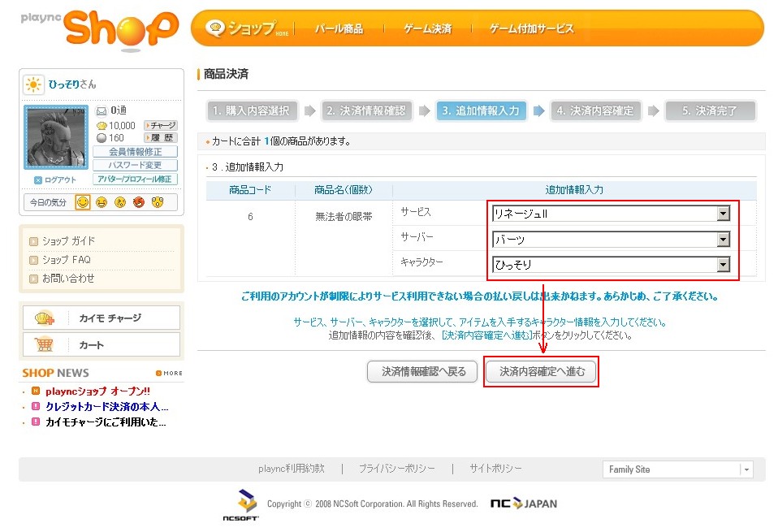778x532 pixels.
Task: Click the 履歴 button
Action: pyautogui.click(x=161, y=138)
